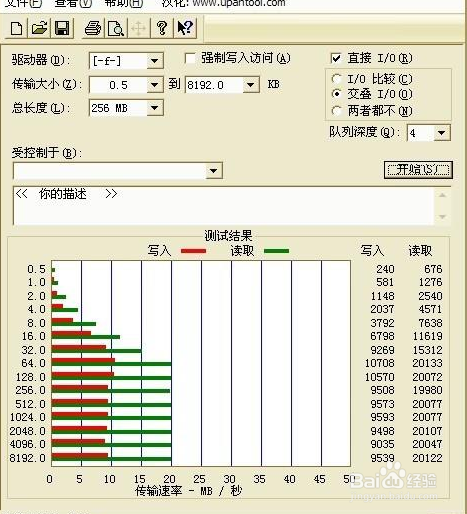Click the 1024.0 row label

coord(27,417)
